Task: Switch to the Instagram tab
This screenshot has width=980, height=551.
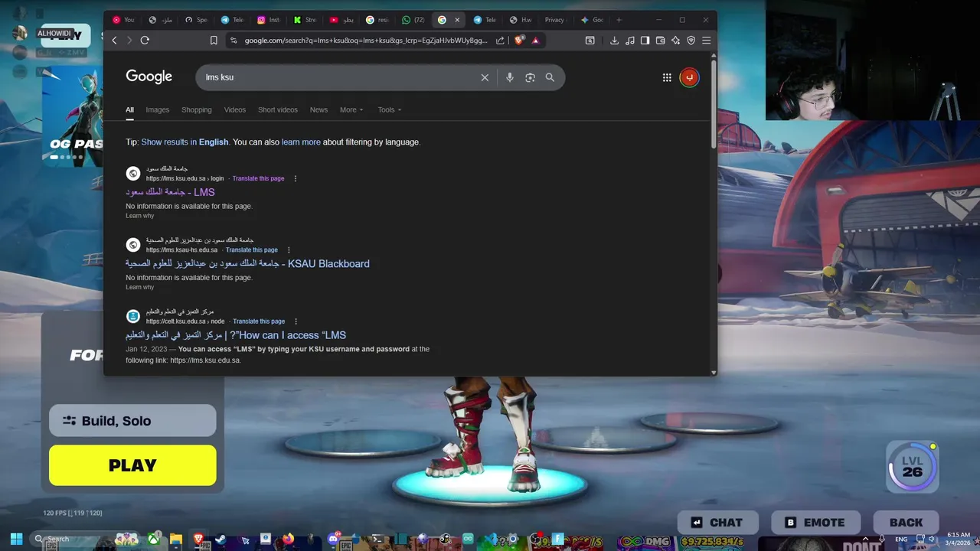Action: [269, 20]
